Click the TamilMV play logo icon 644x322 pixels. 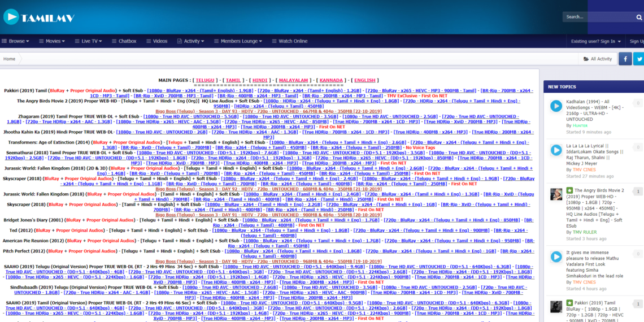pos(11,17)
